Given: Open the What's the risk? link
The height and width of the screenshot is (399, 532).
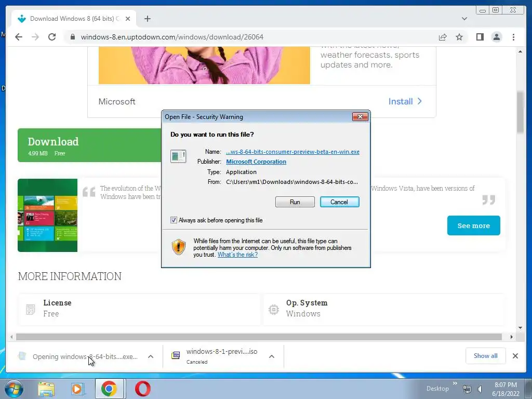Looking at the screenshot, I should click(237, 255).
